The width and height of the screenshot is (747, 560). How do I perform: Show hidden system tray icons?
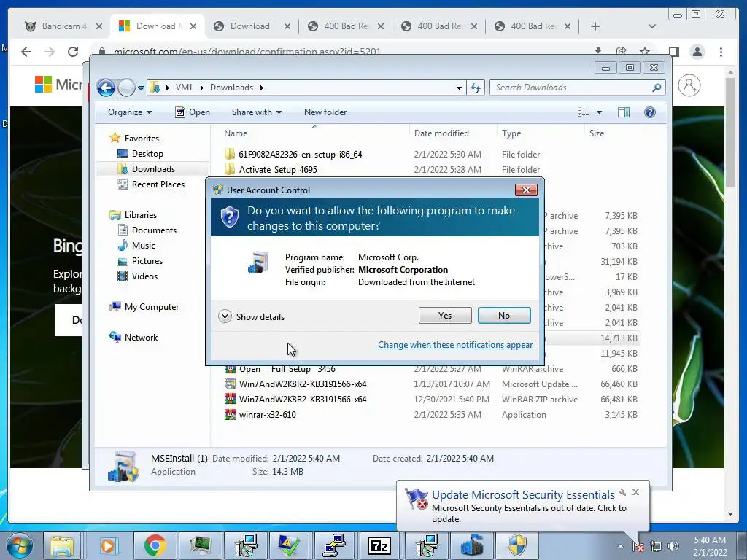tap(620, 546)
